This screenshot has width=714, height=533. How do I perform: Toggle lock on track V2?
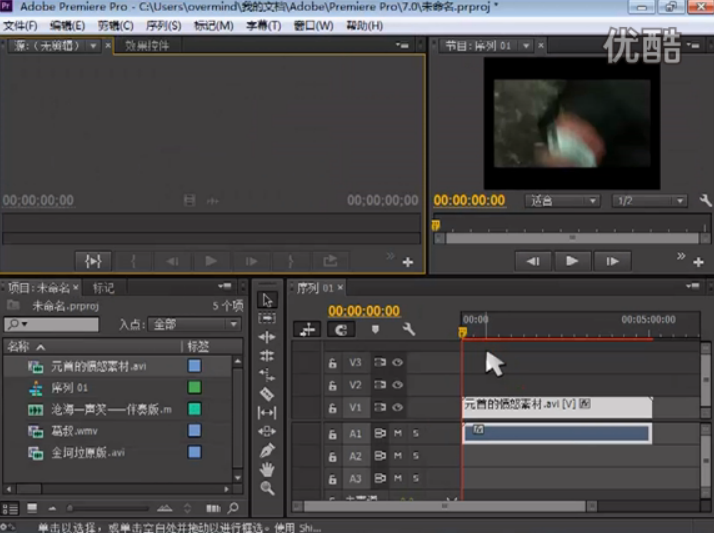[x=333, y=386]
